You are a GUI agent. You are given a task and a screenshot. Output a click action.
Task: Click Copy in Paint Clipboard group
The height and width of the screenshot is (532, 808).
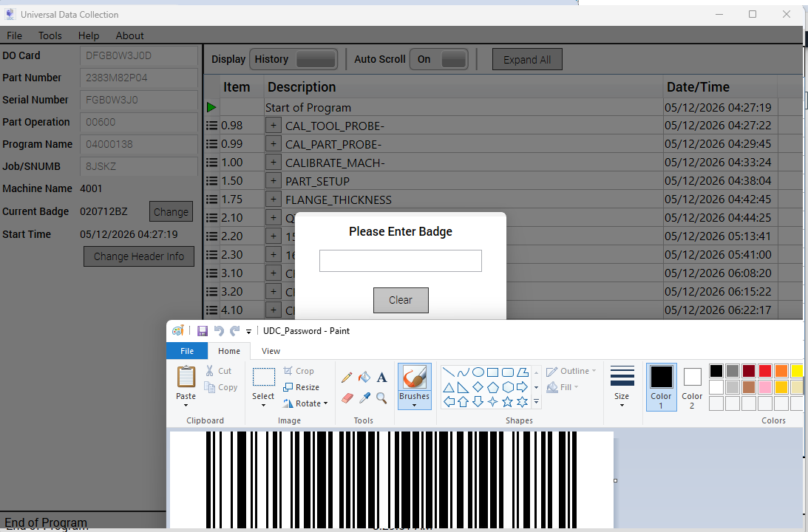[x=221, y=387]
